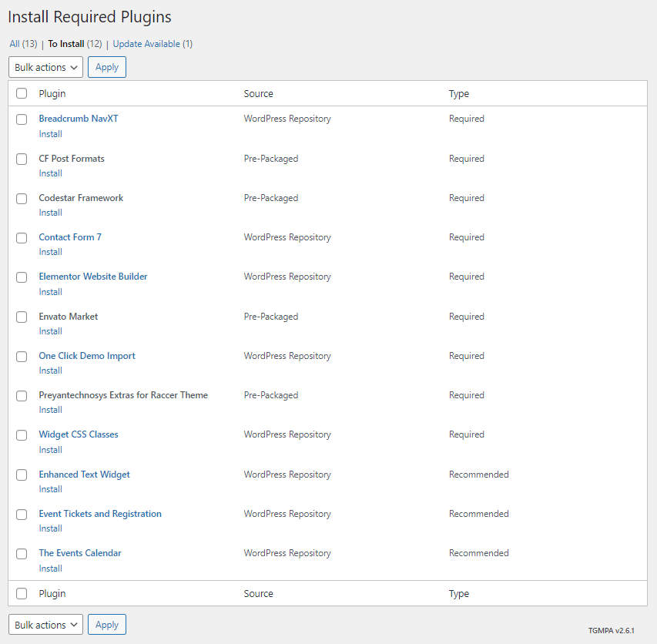
Task: Click Pre-Packaged source in Envato Market row
Action: pyautogui.click(x=271, y=317)
